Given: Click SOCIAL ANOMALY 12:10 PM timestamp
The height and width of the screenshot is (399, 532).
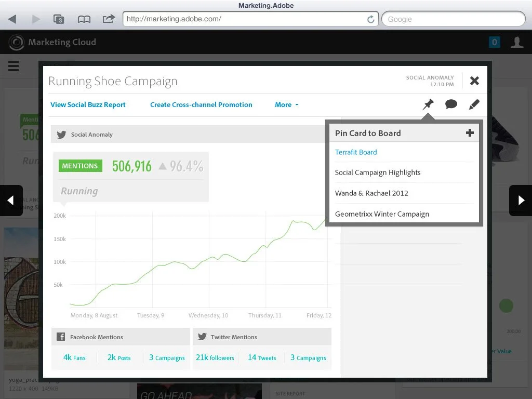Looking at the screenshot, I should [430, 81].
